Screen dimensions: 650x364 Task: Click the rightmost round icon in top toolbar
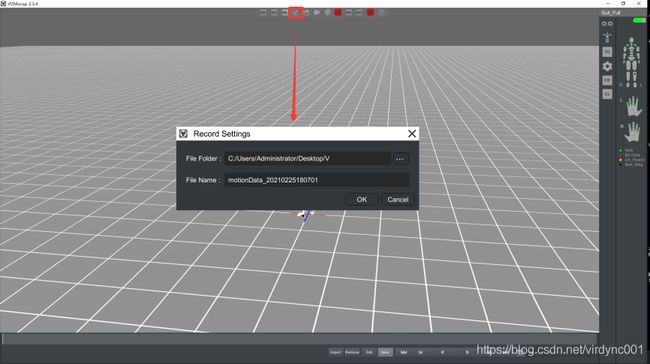[381, 12]
